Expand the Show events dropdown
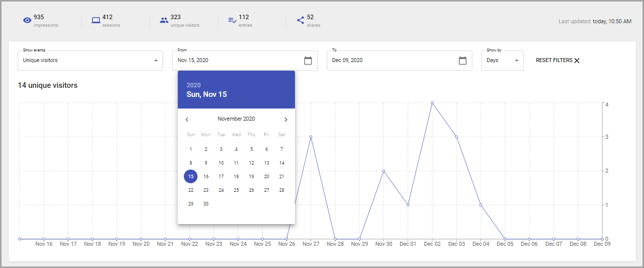The width and height of the screenshot is (644, 268). click(90, 61)
